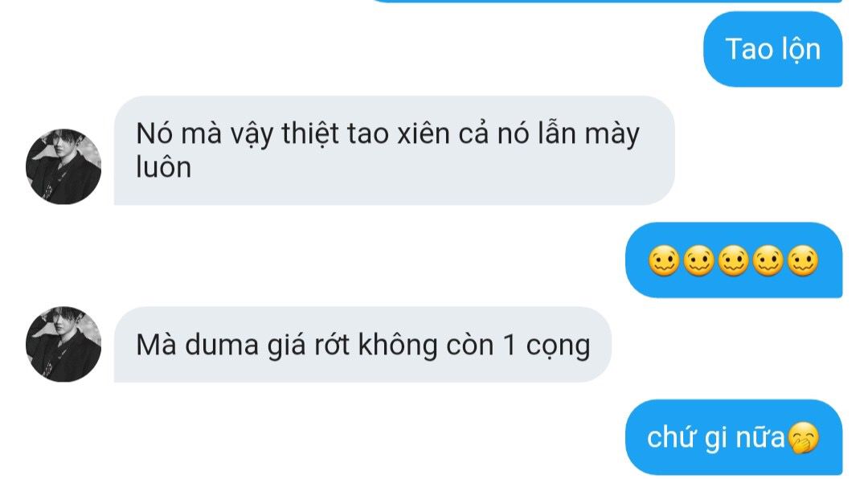Tap the word 'luôn' in the grey bubble
The image size is (868, 479).
click(x=163, y=167)
